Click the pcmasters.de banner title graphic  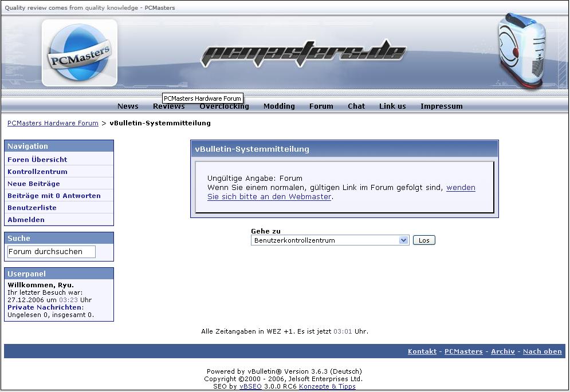303,53
